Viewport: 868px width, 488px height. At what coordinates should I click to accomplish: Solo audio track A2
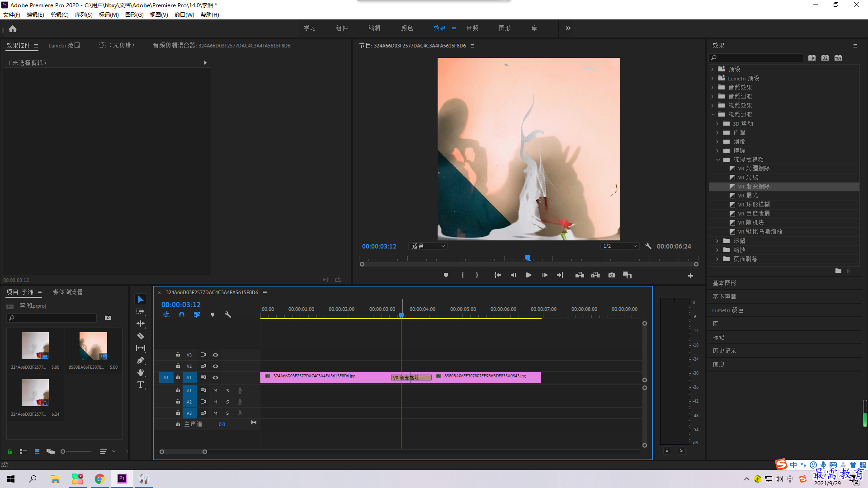tap(227, 402)
